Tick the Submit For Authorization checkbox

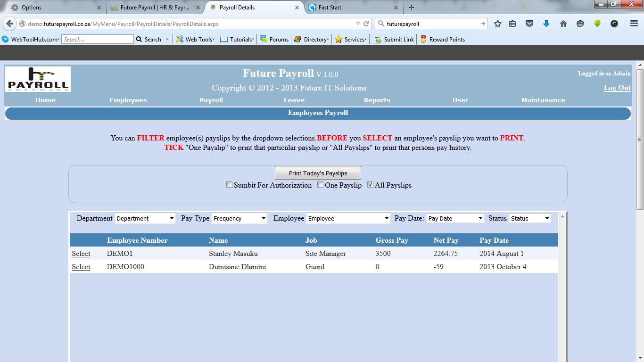tap(230, 185)
